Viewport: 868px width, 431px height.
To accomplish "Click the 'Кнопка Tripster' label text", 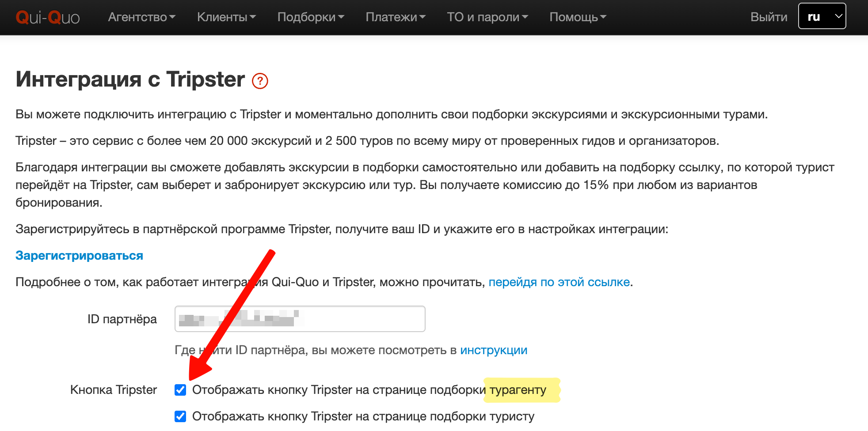I will pos(114,390).
